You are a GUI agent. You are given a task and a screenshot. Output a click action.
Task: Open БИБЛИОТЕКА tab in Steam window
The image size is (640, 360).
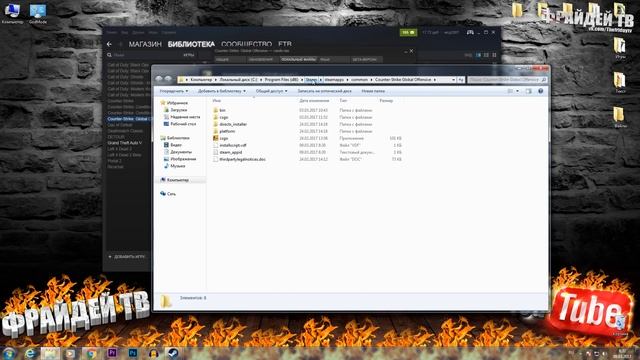click(191, 44)
